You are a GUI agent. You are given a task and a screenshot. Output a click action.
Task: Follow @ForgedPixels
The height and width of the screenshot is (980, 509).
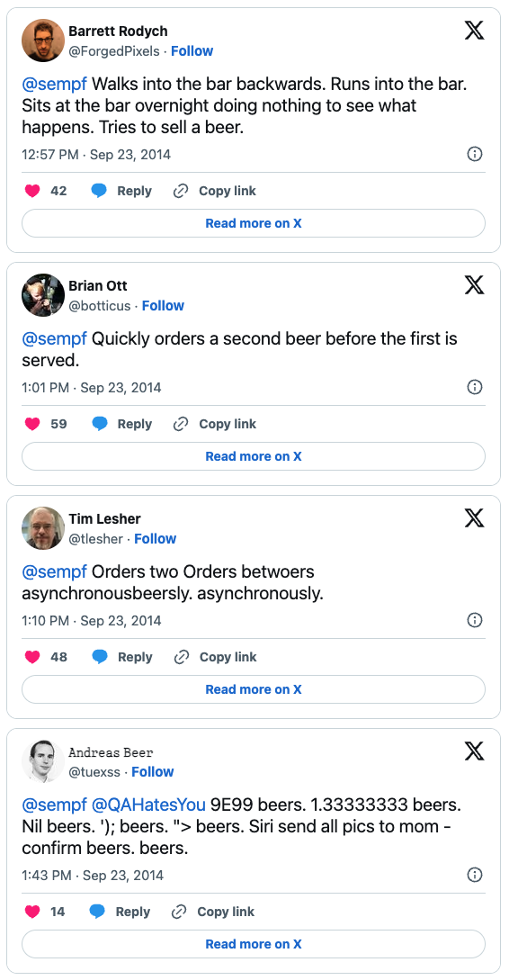tap(192, 51)
